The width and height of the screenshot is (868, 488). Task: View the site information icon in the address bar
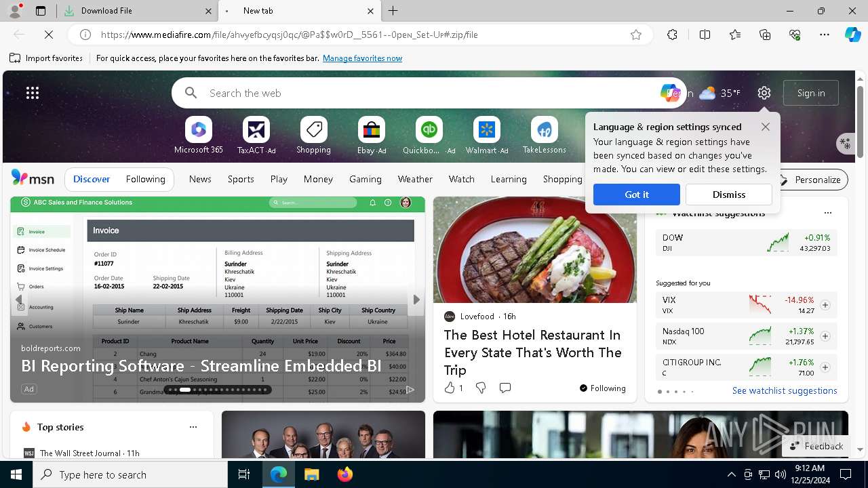(x=85, y=35)
